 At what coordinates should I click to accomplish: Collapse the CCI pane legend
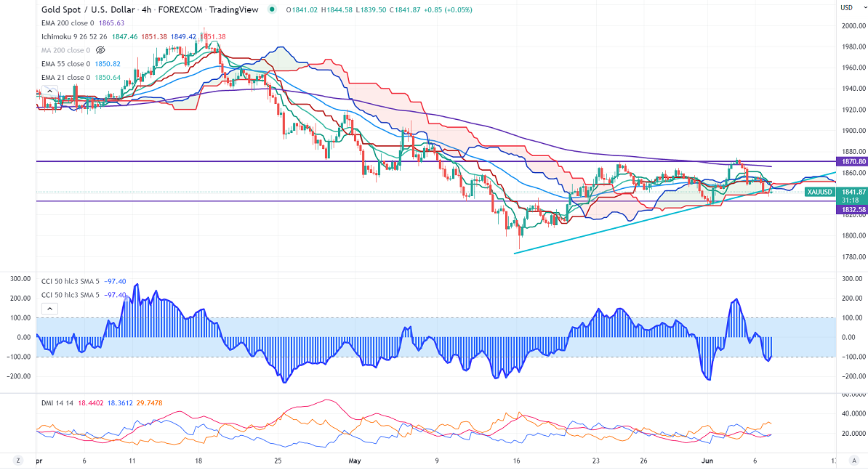(x=50, y=309)
